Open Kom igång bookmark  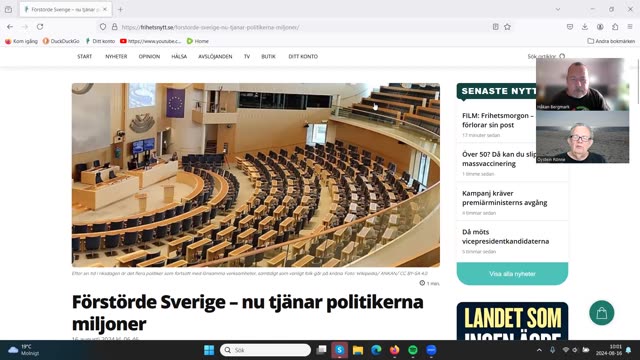click(21, 41)
